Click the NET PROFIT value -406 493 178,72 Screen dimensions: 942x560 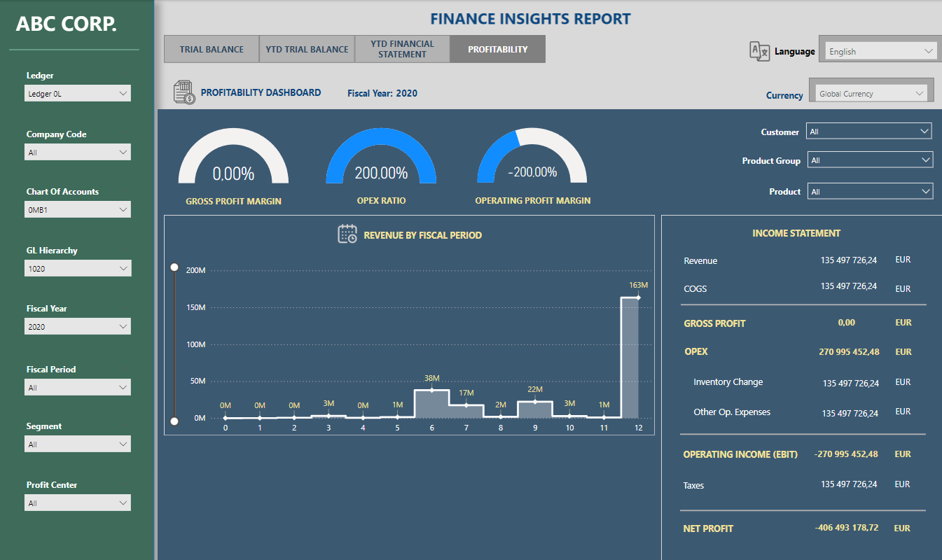pos(847,528)
